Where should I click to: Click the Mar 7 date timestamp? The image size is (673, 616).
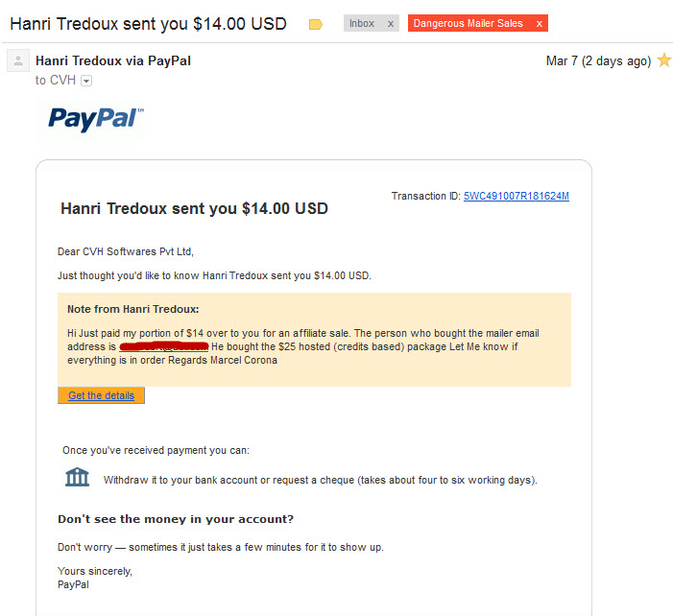[x=598, y=60]
